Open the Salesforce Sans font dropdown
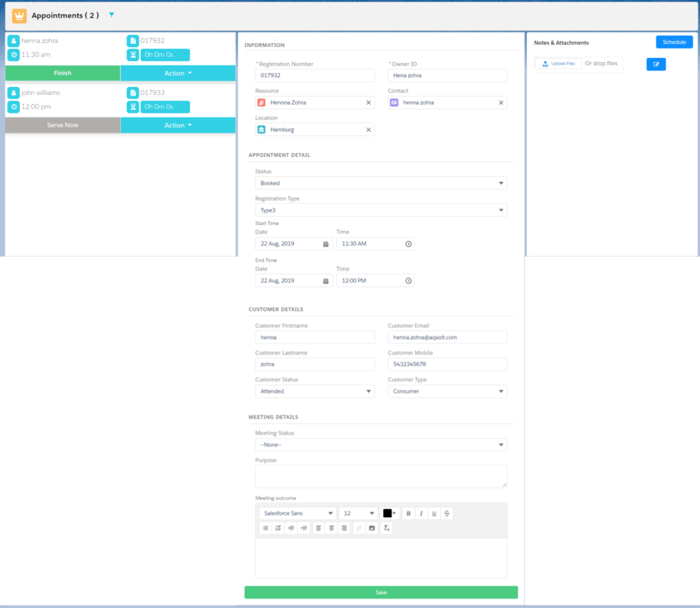The image size is (700, 608). (297, 513)
